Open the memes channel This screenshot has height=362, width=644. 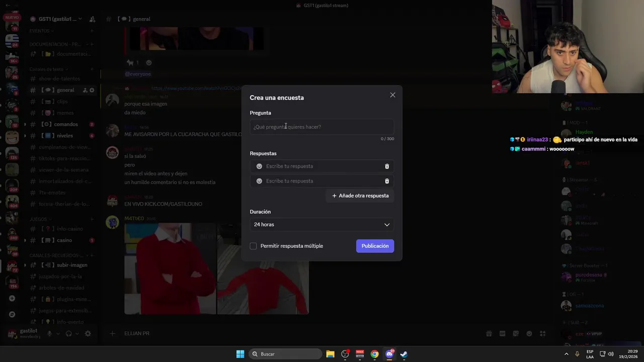point(62,113)
